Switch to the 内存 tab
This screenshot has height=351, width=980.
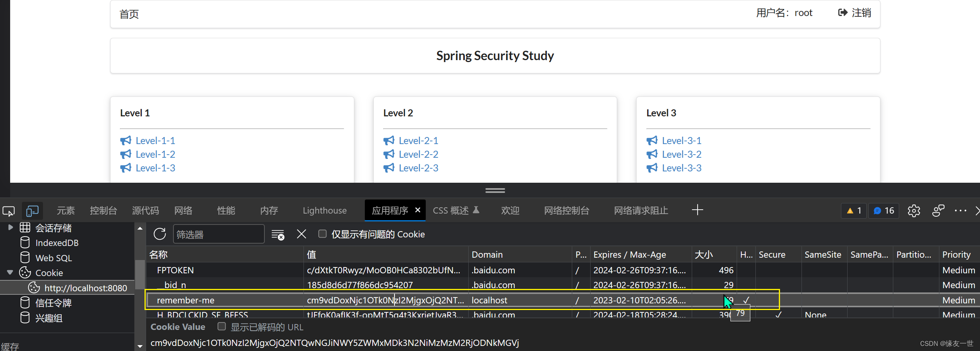point(269,211)
